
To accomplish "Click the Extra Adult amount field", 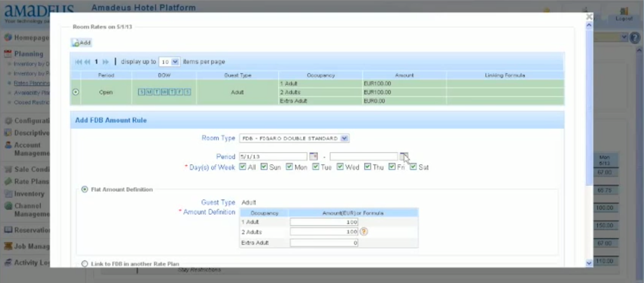I will coord(324,243).
